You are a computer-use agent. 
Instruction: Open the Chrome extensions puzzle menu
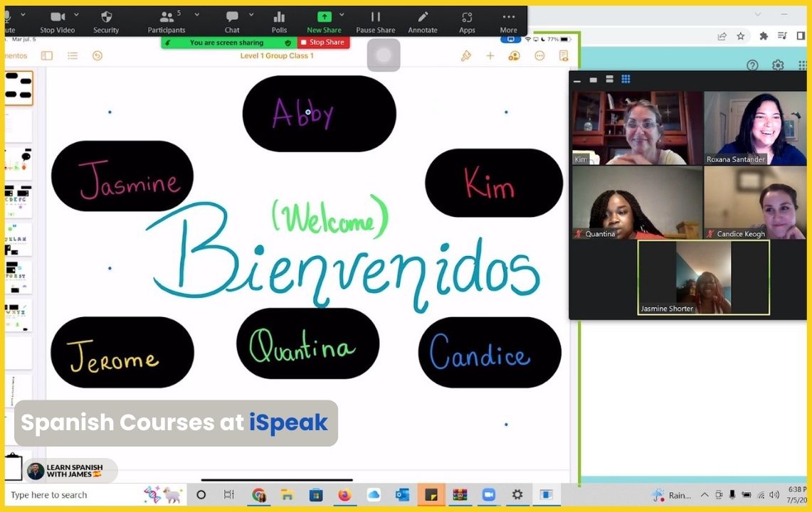[x=764, y=36]
